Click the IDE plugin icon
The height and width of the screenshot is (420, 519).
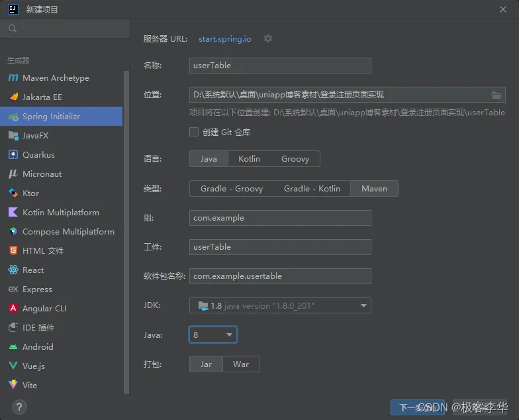point(13,327)
